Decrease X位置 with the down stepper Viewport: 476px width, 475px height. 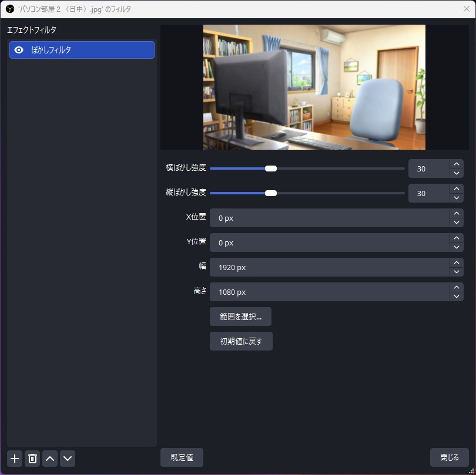[x=457, y=223]
